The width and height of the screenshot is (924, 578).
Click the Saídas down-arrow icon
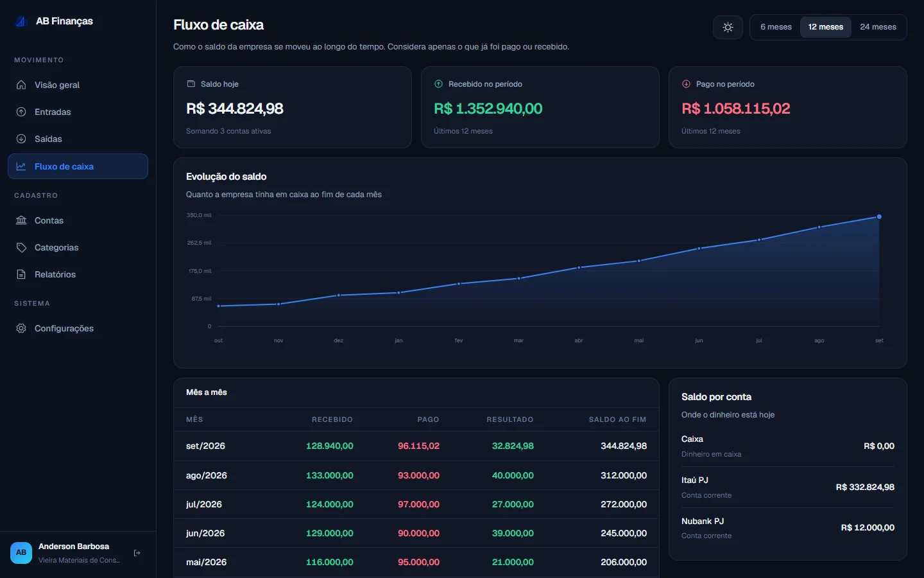click(x=21, y=139)
